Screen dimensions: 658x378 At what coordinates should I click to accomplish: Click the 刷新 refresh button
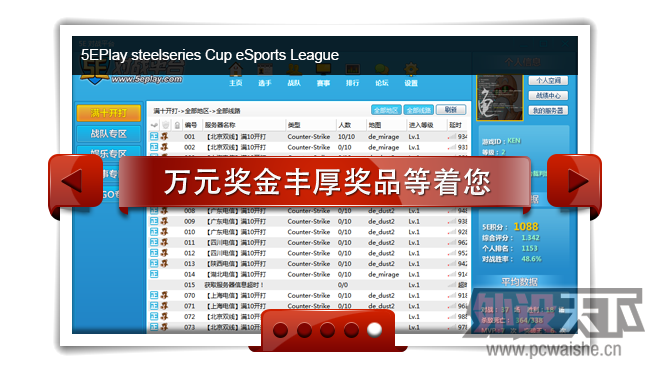click(451, 110)
